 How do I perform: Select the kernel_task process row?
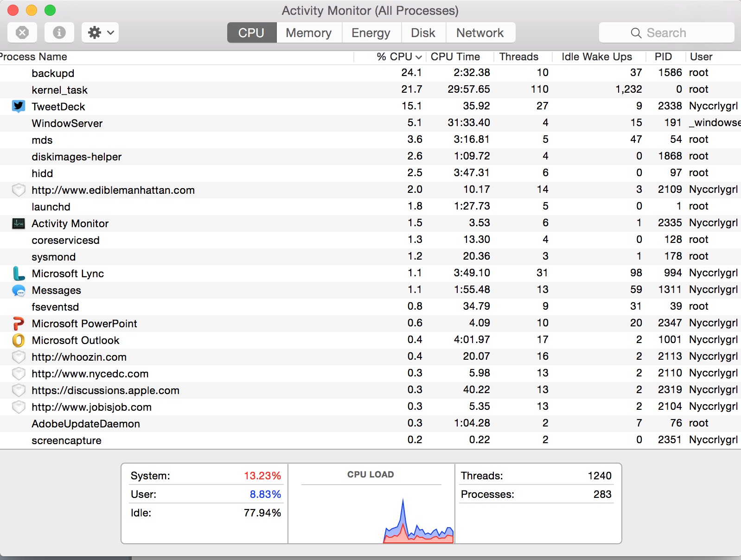[x=370, y=90]
